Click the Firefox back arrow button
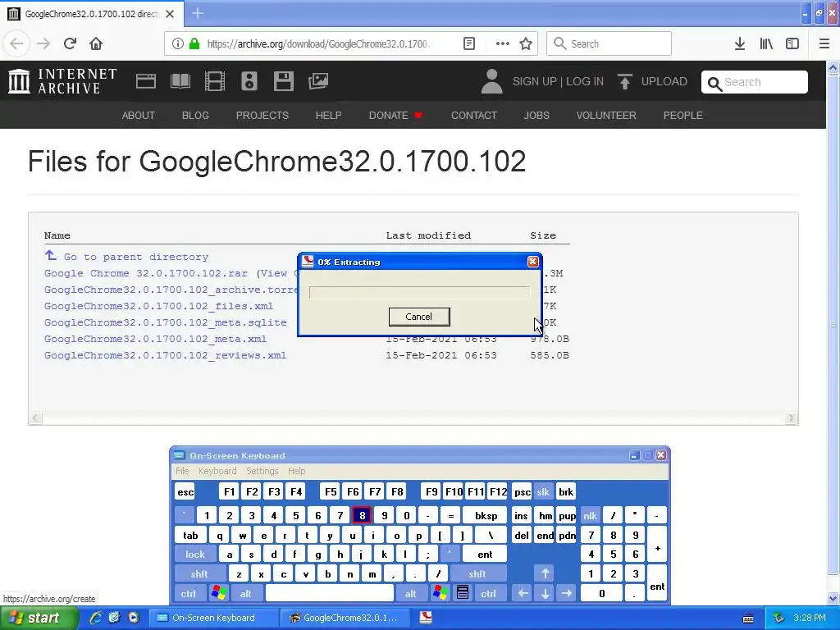The width and height of the screenshot is (840, 630). pyautogui.click(x=16, y=43)
